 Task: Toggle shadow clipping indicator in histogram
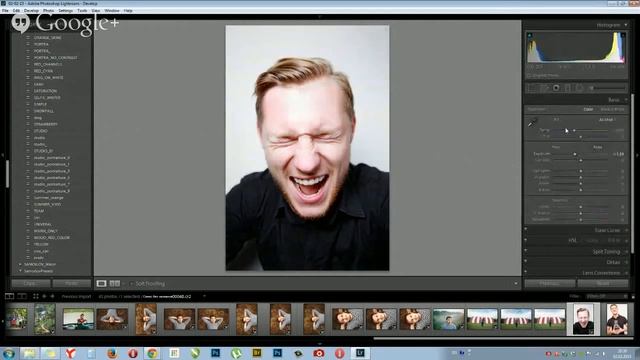tap(529, 36)
